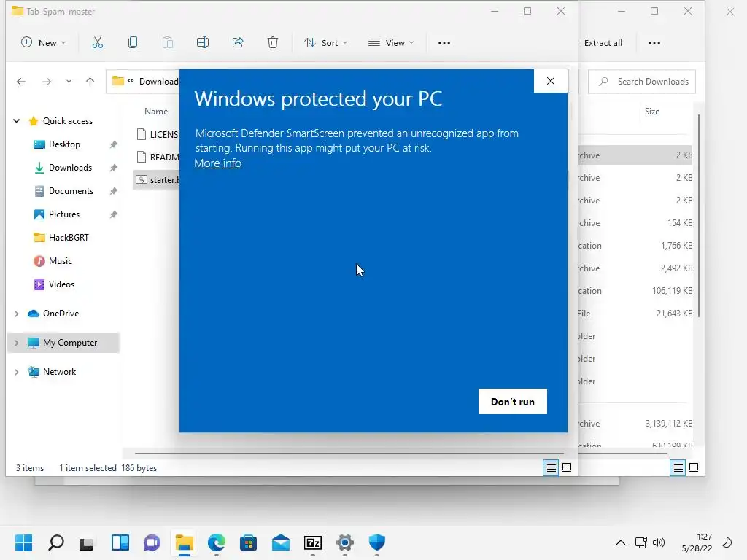Image resolution: width=747 pixels, height=560 pixels.
Task: Click Extract all in Downloads window
Action: click(x=603, y=43)
